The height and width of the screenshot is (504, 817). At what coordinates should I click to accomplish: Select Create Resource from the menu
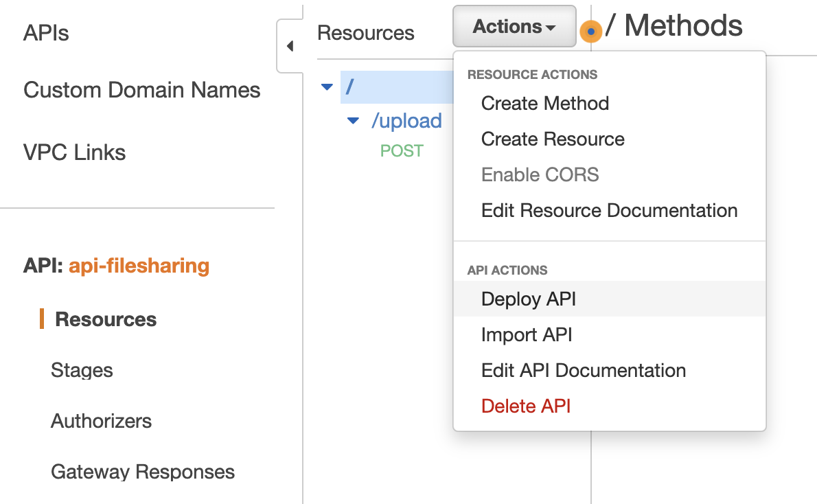point(553,139)
